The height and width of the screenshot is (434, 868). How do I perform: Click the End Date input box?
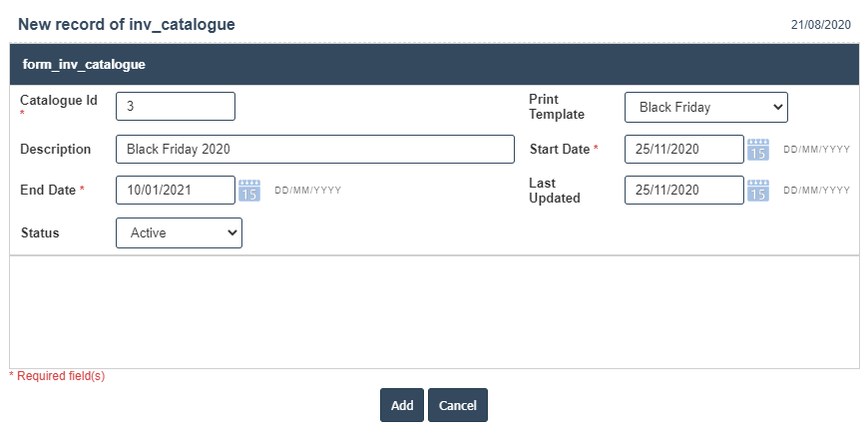pos(176,190)
